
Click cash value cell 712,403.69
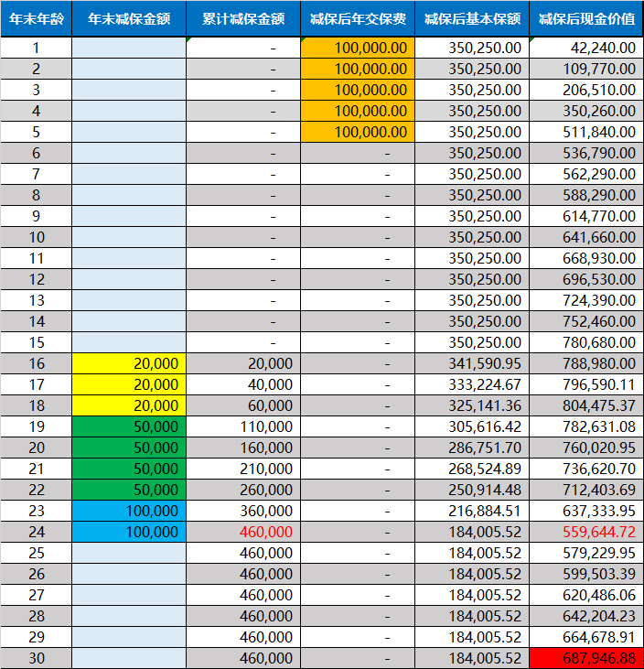(586, 490)
